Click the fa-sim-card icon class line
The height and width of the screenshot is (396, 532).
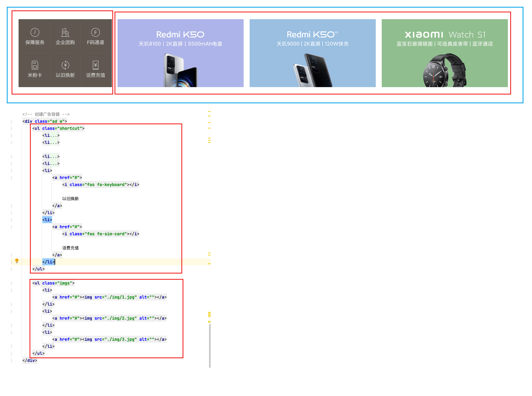tap(101, 234)
